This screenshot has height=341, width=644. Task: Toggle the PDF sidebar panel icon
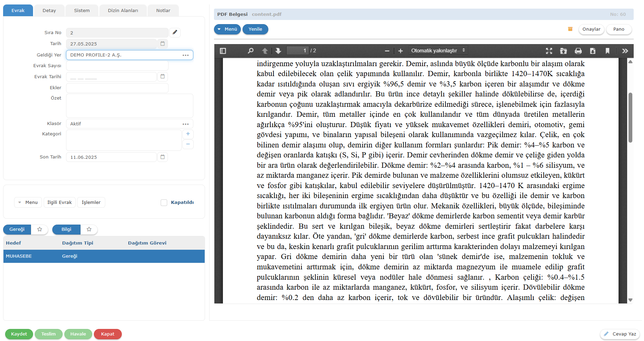[x=223, y=51]
